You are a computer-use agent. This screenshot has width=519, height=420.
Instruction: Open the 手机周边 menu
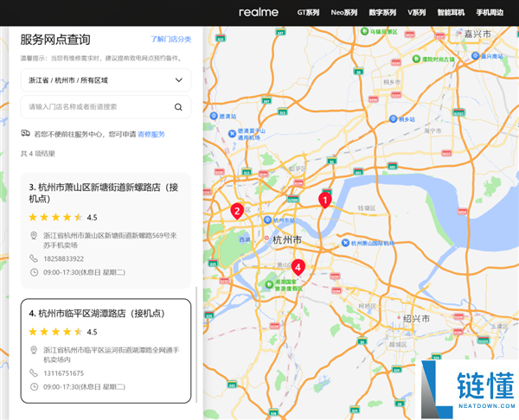pos(490,13)
